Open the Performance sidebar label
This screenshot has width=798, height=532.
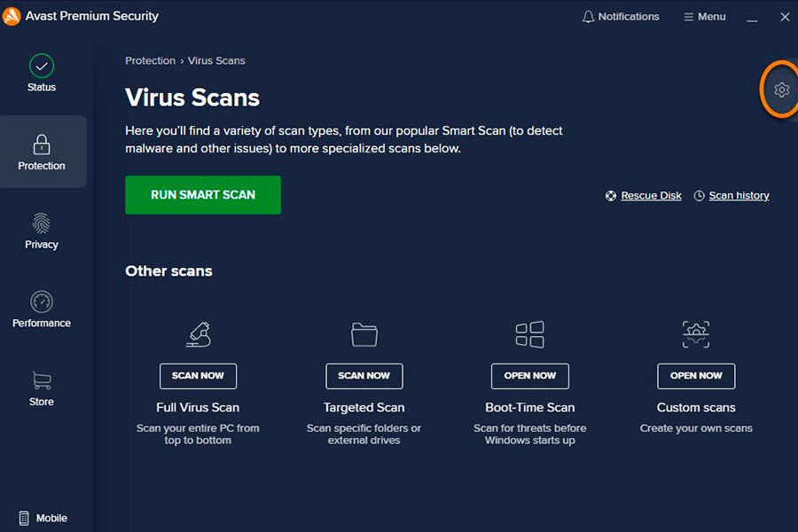(42, 324)
